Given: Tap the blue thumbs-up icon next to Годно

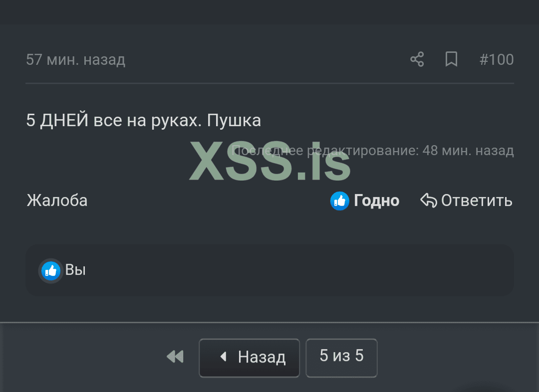Looking at the screenshot, I should [339, 200].
